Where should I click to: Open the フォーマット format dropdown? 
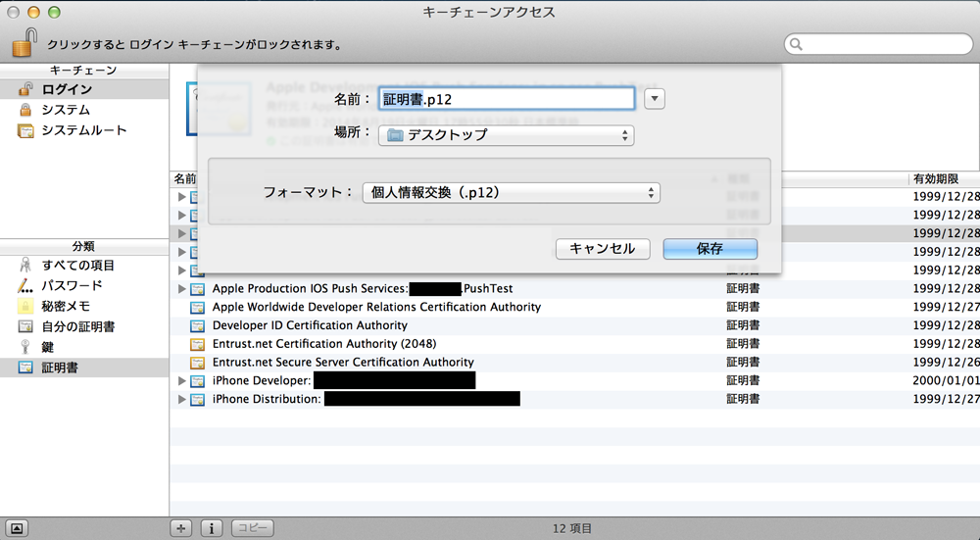pos(512,192)
